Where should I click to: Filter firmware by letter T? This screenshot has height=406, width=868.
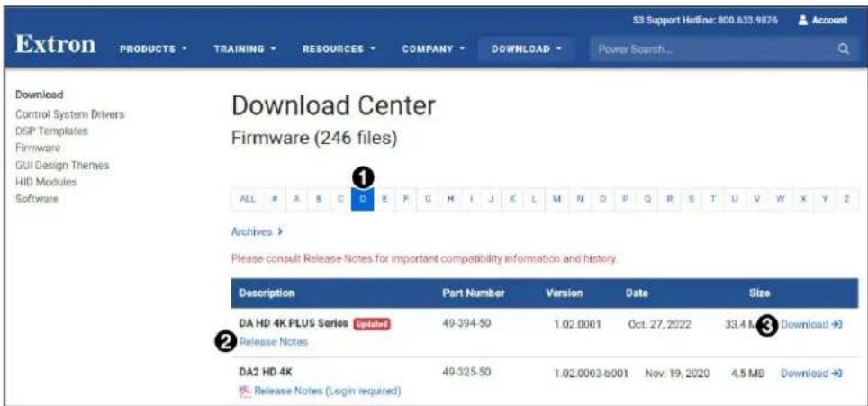pyautogui.click(x=712, y=200)
